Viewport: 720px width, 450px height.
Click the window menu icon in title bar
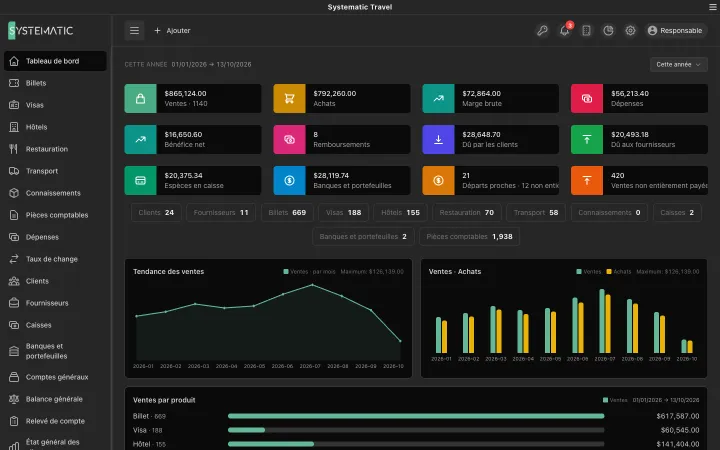713,7
